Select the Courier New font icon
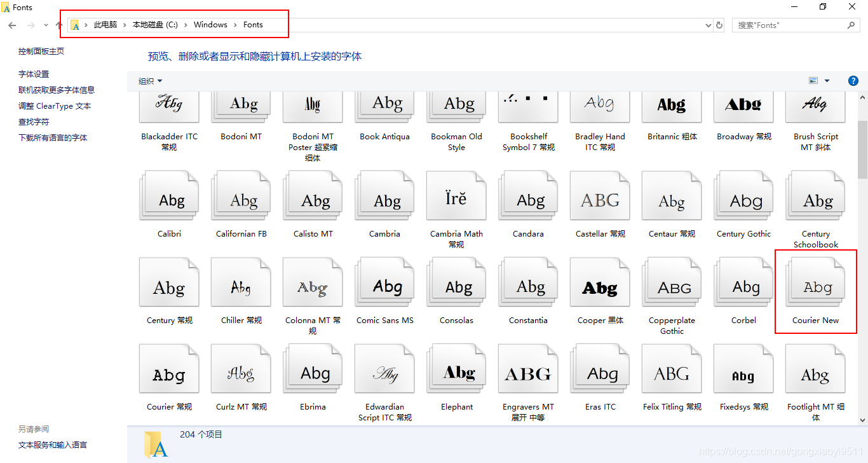Screen dimensions: 868x463 click(815, 282)
